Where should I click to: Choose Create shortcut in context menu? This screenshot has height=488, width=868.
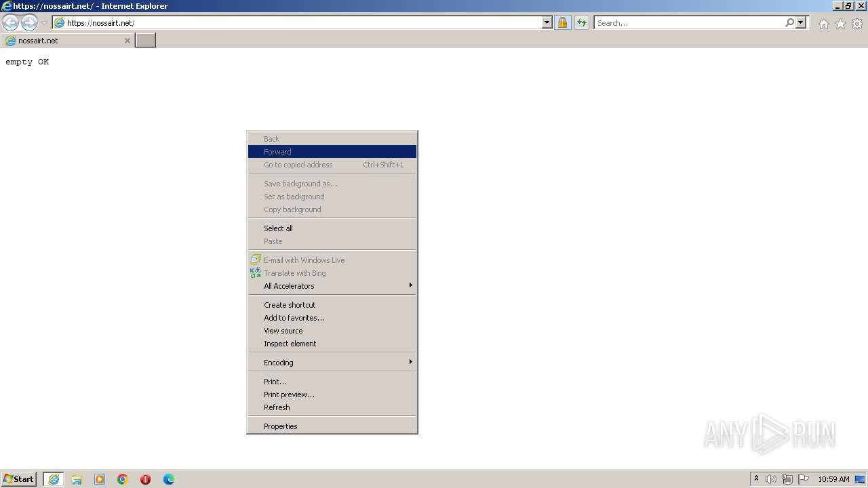332,305
